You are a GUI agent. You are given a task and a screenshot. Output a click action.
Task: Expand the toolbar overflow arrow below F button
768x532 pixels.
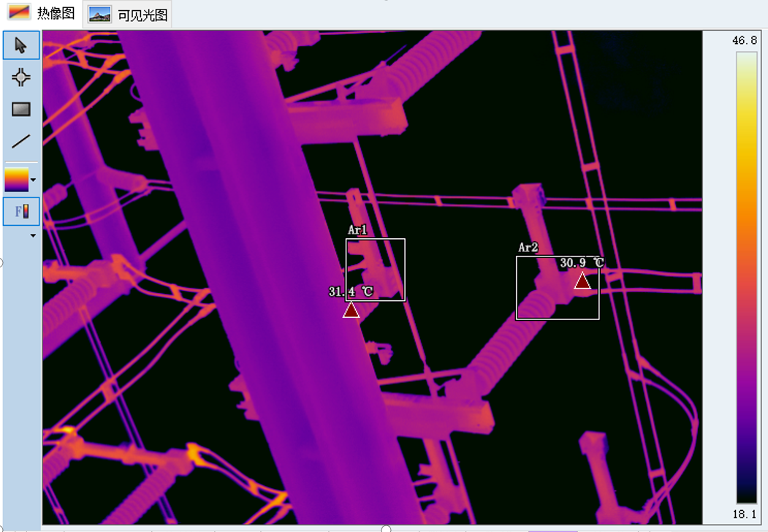click(x=32, y=236)
